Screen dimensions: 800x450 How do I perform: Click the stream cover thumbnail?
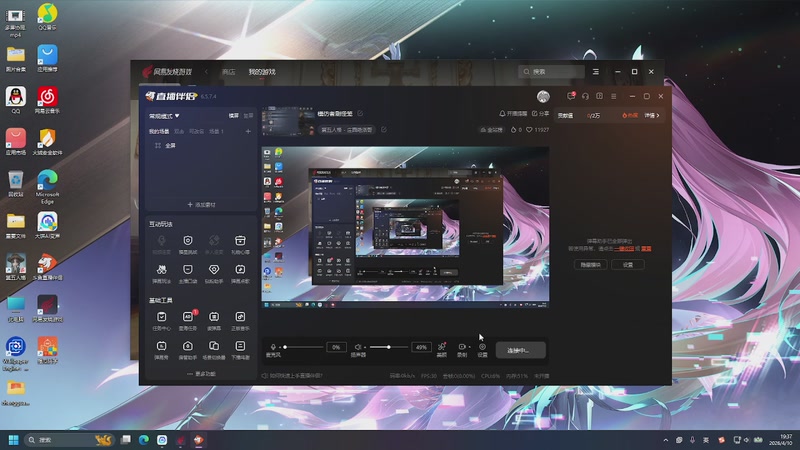click(x=288, y=121)
